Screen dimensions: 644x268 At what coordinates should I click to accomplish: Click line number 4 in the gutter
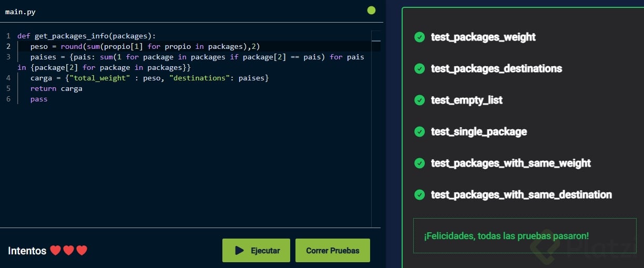click(8, 78)
